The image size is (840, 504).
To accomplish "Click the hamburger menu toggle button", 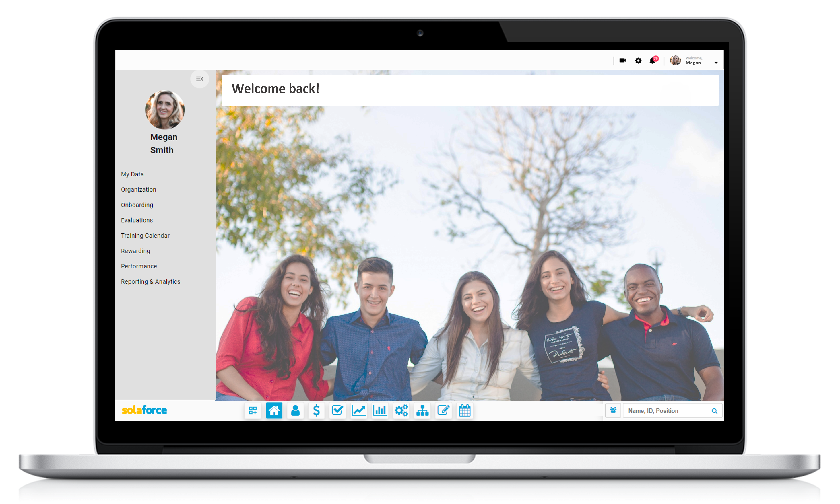I will 200,79.
